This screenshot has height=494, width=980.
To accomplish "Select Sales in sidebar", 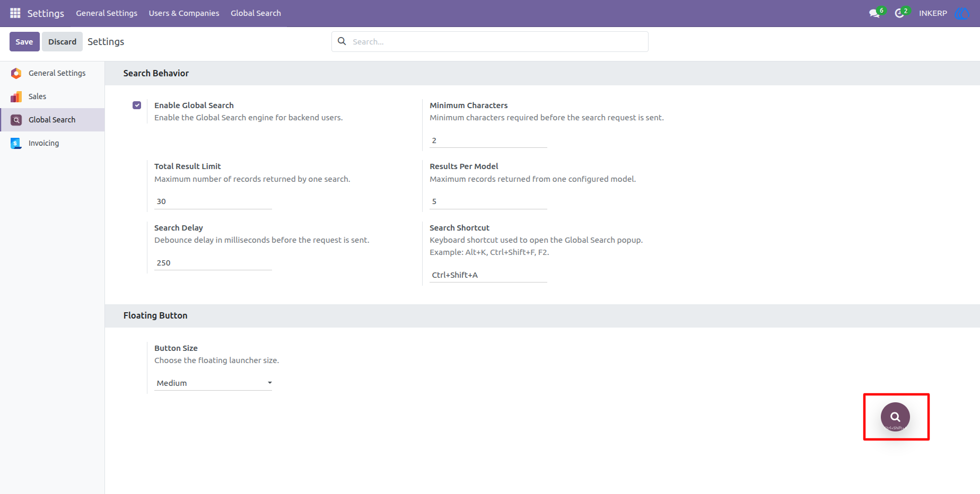I will point(52,96).
